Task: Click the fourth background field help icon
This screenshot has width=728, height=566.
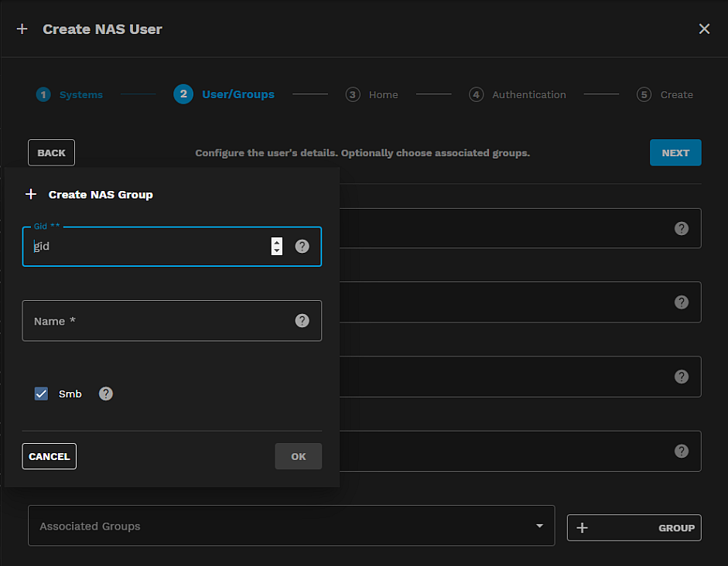Action: 682,451
